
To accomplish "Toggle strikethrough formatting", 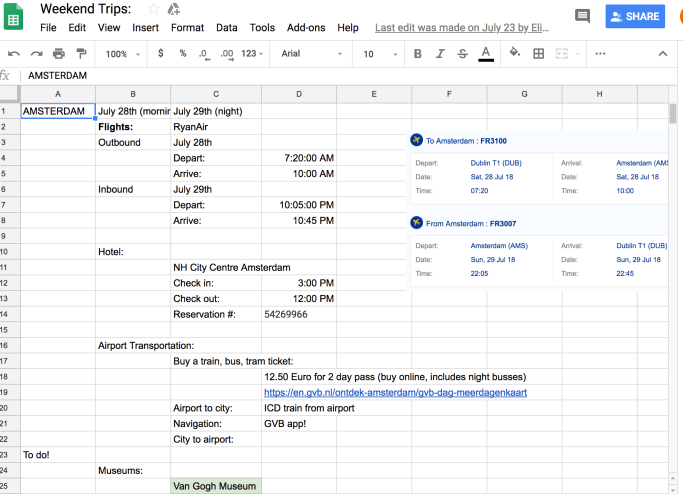I will point(462,54).
